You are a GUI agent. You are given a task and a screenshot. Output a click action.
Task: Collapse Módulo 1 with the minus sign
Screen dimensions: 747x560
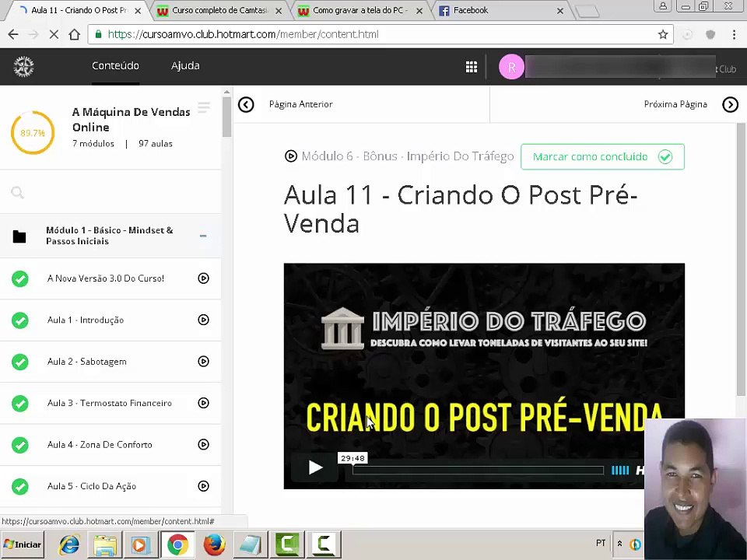[x=203, y=236]
